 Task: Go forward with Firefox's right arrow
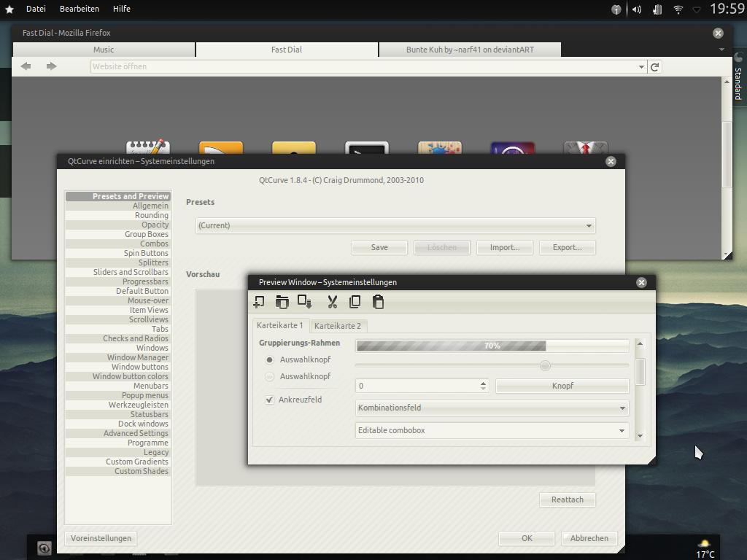coord(52,66)
